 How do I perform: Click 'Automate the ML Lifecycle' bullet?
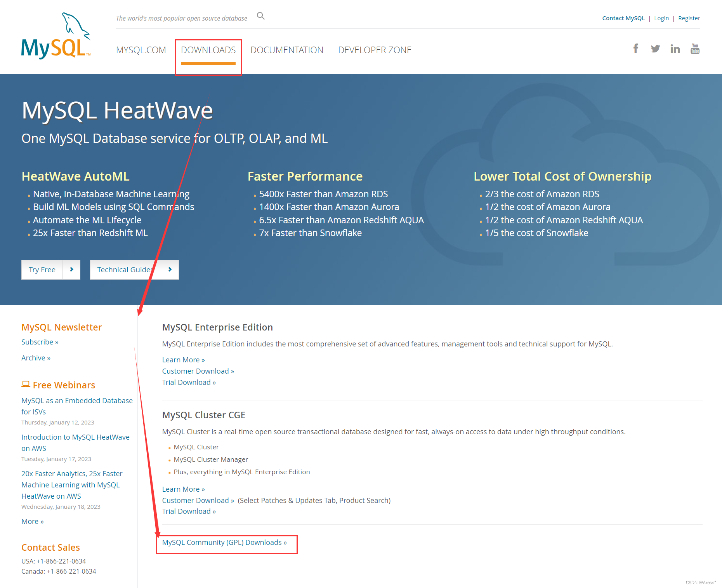pos(87,220)
